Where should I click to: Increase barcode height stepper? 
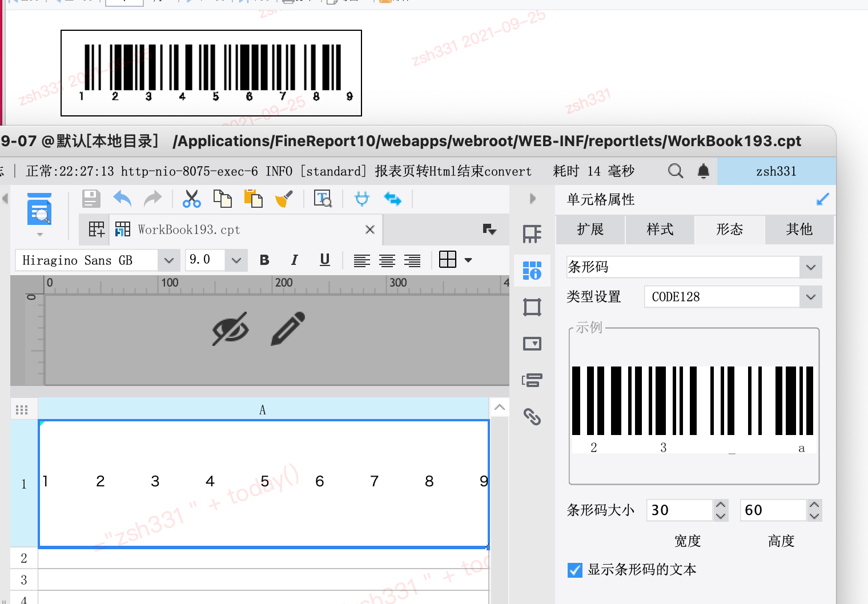(x=814, y=505)
